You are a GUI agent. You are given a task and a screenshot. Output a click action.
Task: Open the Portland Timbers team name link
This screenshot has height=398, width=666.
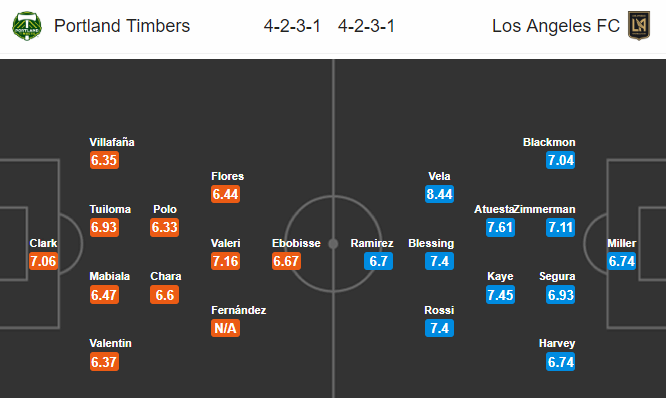122,26
